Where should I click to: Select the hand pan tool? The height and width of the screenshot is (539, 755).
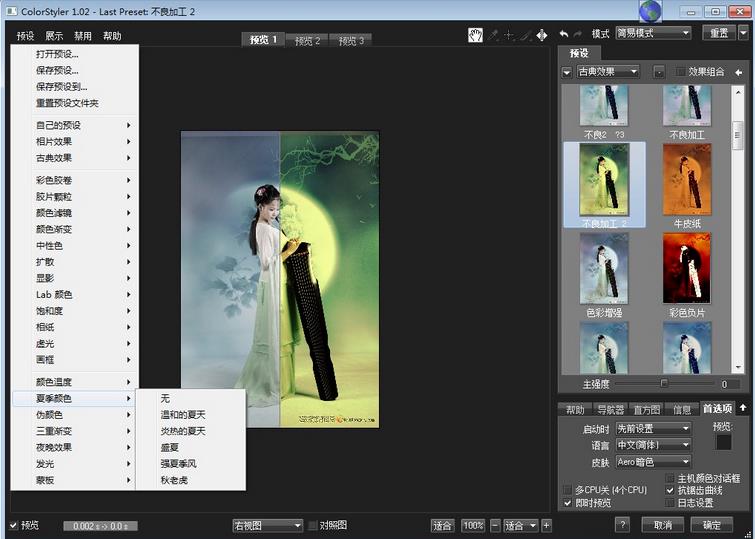point(477,35)
